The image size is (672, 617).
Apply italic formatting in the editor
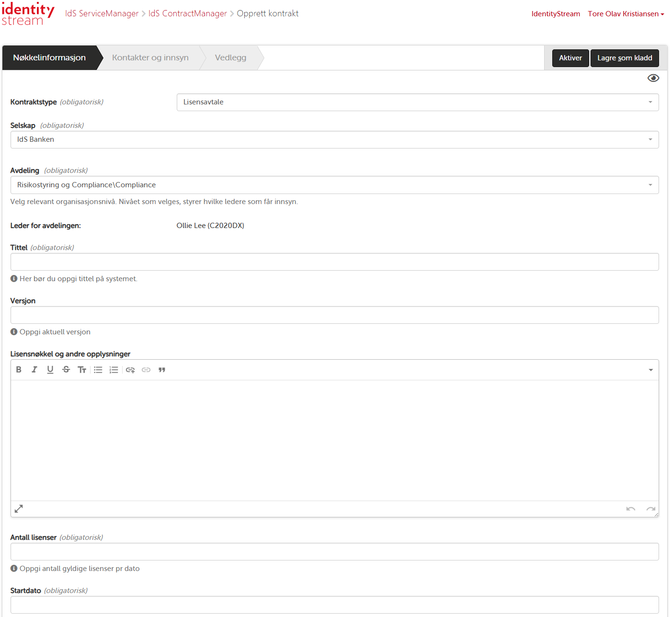click(34, 369)
